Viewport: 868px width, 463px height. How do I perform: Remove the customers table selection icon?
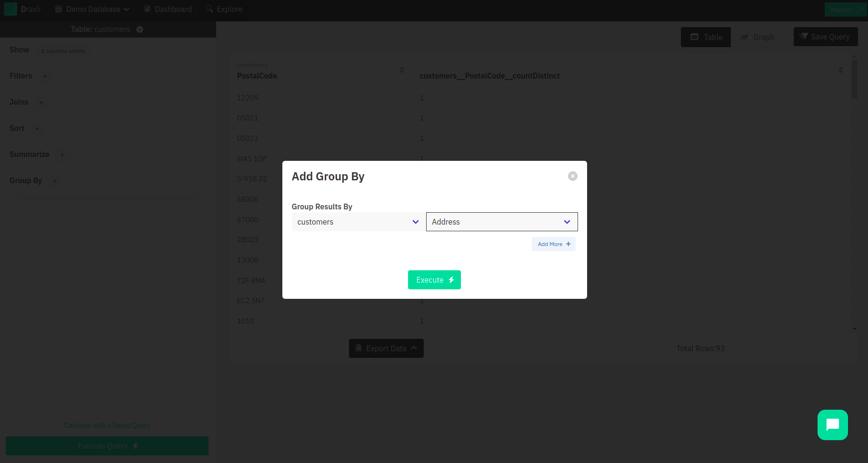140,30
